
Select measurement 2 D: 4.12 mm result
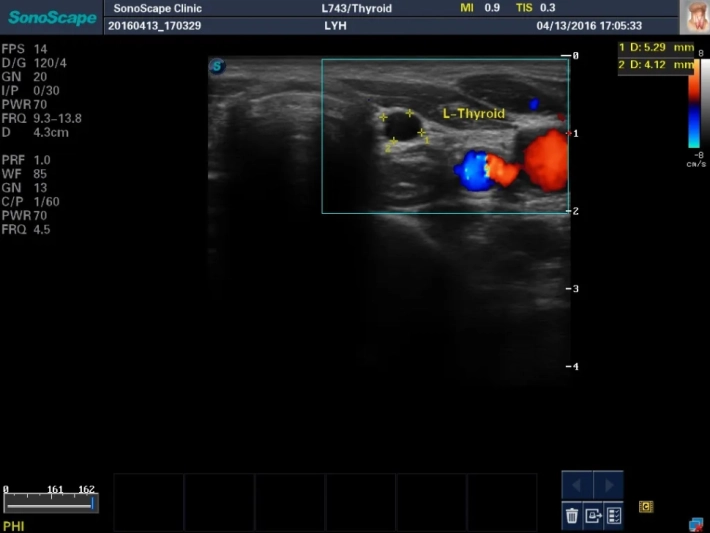click(x=656, y=65)
